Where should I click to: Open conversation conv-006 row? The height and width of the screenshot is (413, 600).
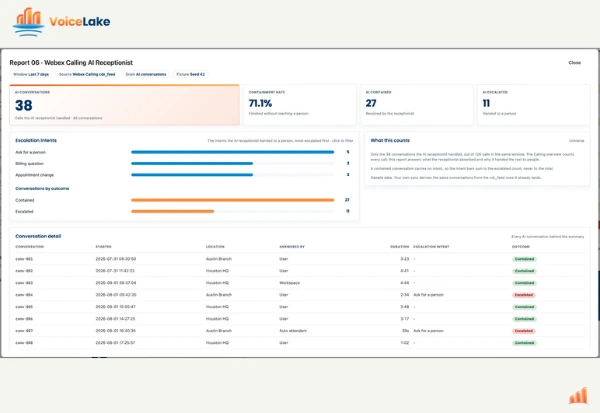coord(300,319)
